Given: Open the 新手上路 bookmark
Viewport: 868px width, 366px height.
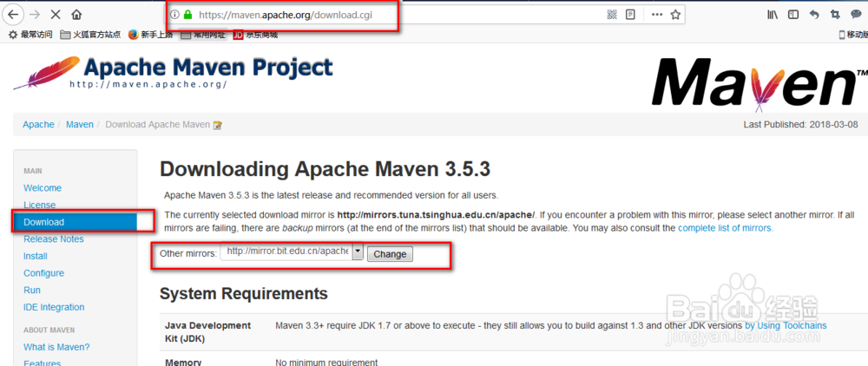Looking at the screenshot, I should click(151, 35).
